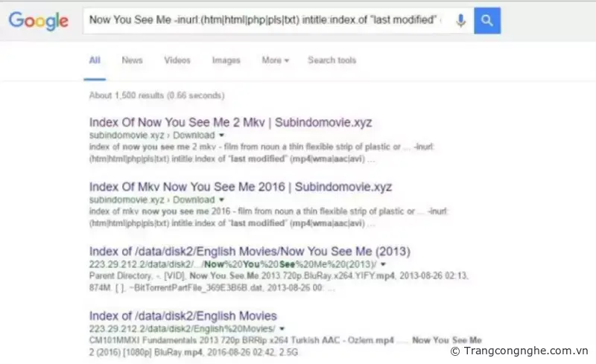Switch to the Videos tab

177,60
